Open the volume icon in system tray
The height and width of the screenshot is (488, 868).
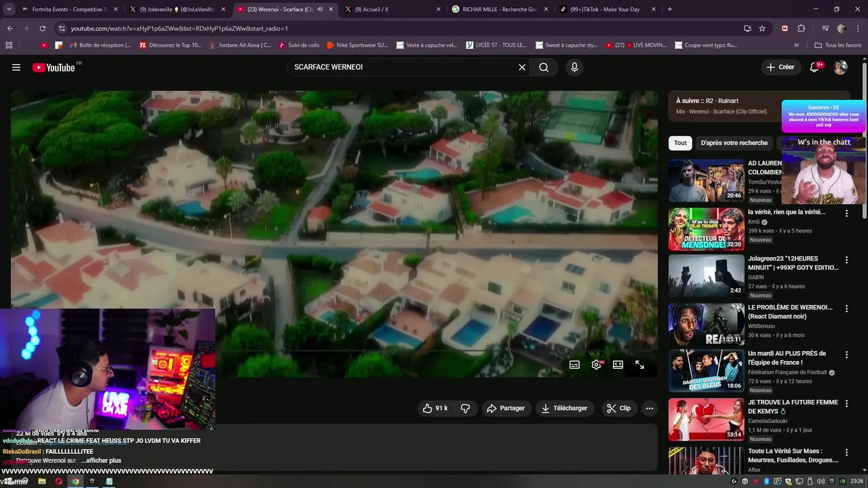pos(821,481)
